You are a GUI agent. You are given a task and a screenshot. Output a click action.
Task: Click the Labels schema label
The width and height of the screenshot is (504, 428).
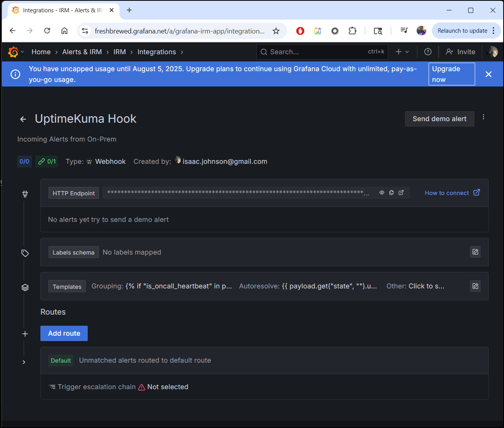pyautogui.click(x=73, y=252)
